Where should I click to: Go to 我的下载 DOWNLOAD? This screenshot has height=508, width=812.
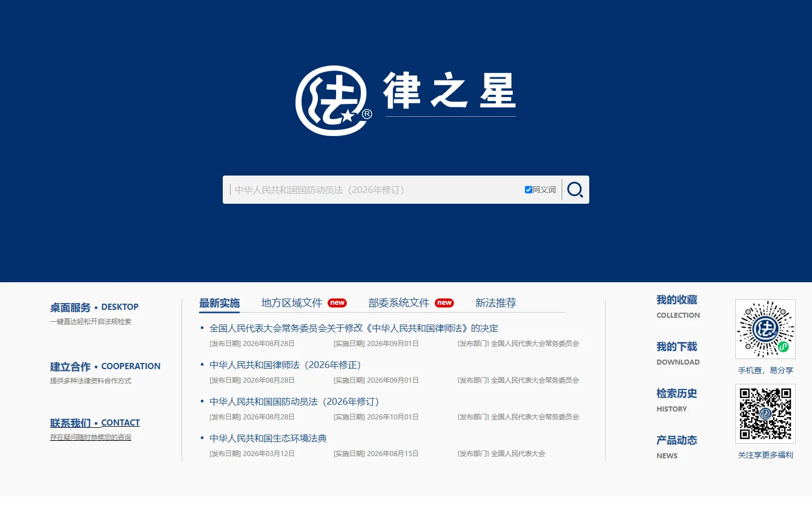click(x=678, y=353)
